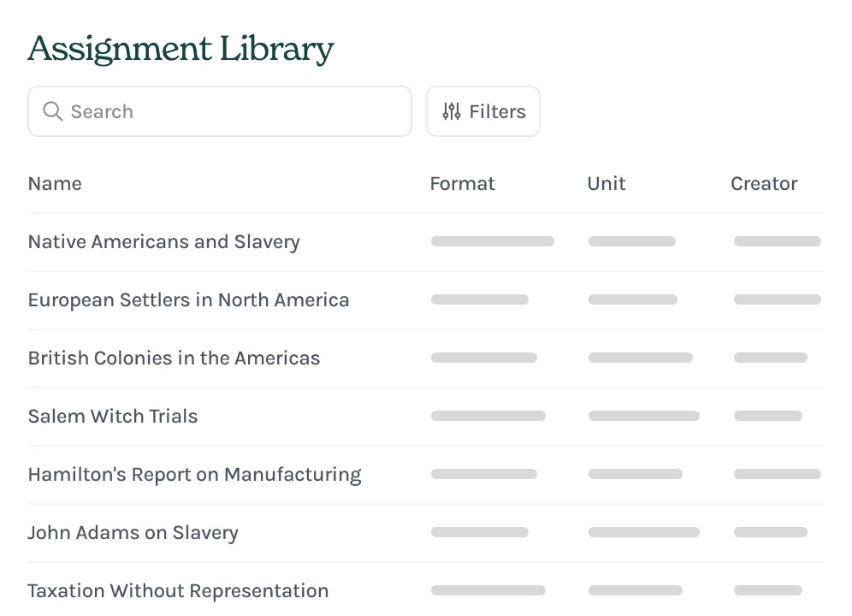This screenshot has width=852, height=616.
Task: Select British Colonies in the Americas
Action: point(174,358)
